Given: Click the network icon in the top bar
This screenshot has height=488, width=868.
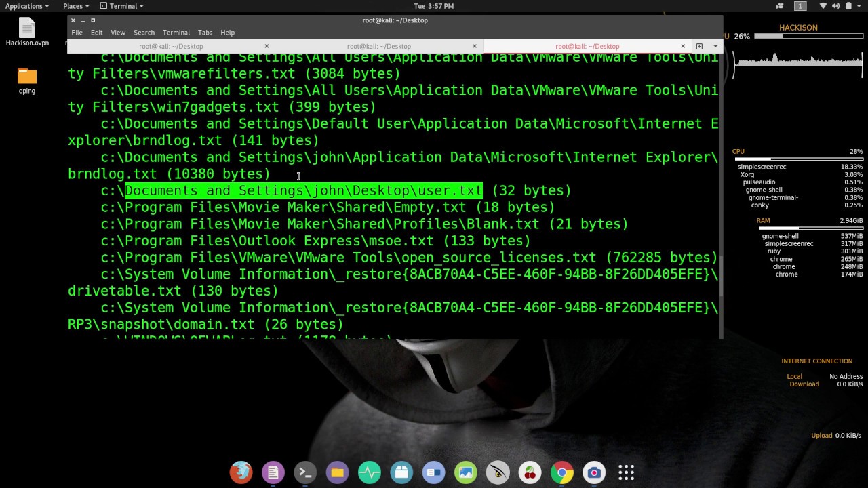Looking at the screenshot, I should (x=823, y=6).
